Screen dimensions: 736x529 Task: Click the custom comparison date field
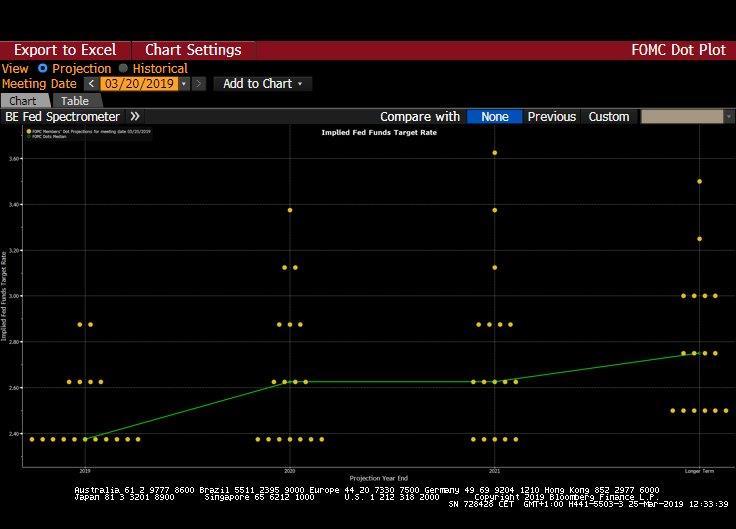pos(682,116)
